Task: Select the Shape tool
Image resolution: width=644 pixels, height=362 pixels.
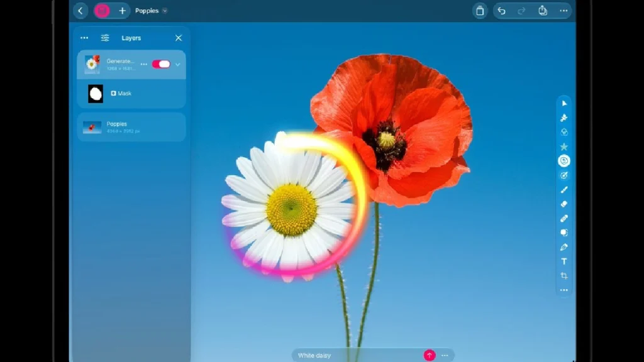Action: coord(564,233)
